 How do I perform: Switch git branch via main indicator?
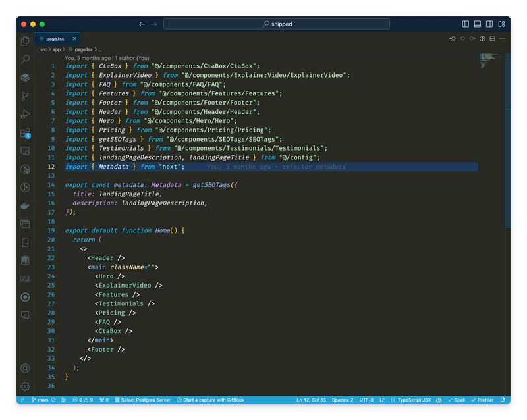point(40,400)
